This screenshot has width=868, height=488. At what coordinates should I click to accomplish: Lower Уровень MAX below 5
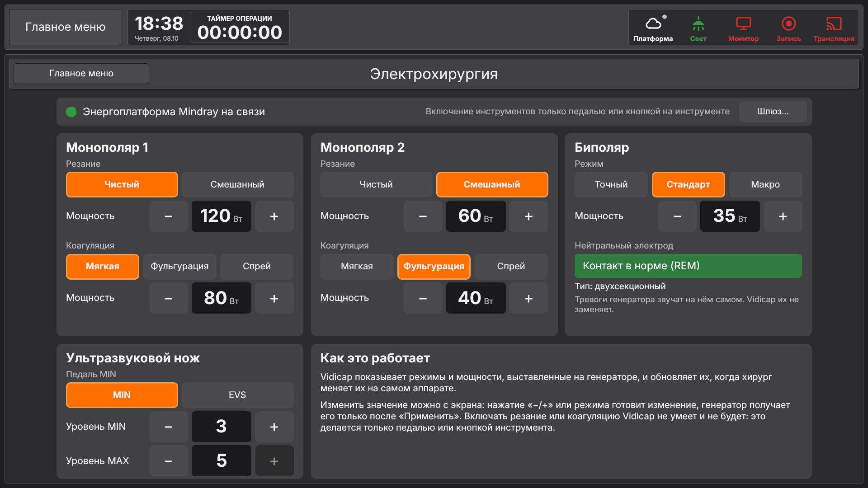169,461
